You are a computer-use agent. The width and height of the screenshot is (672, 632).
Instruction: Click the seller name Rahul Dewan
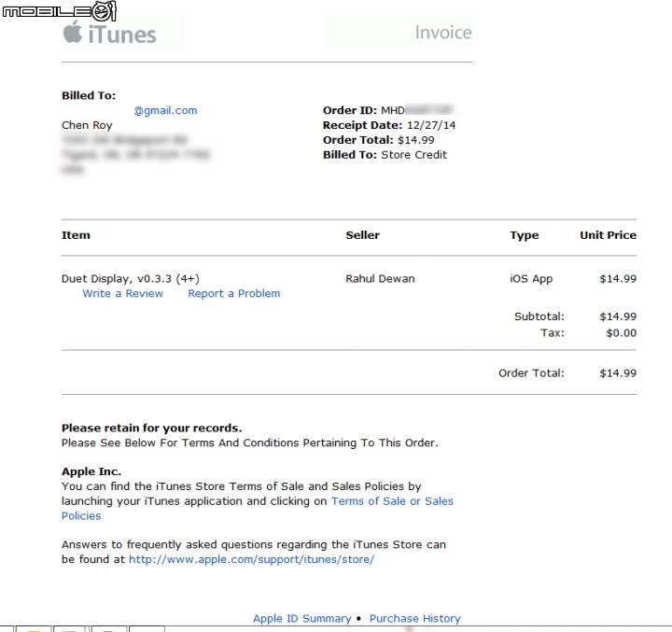(380, 279)
